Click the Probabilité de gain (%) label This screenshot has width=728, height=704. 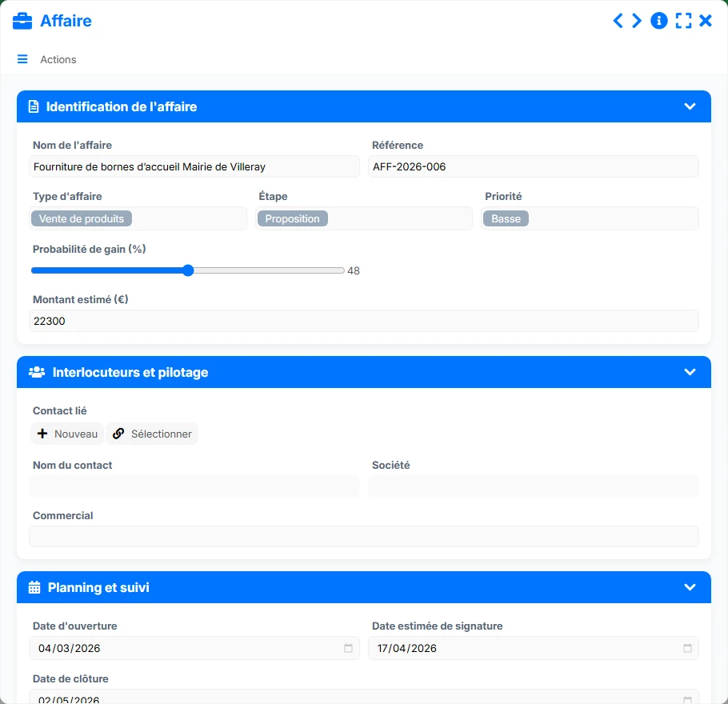(89, 250)
